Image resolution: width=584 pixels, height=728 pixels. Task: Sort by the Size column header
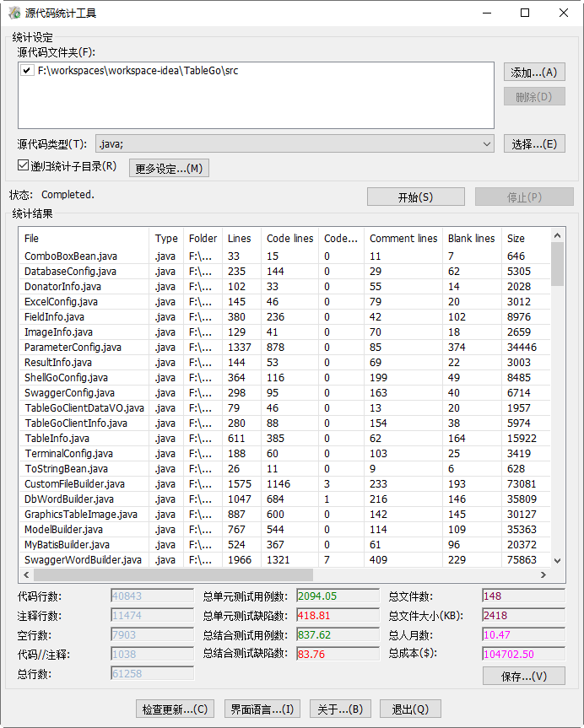pyautogui.click(x=526, y=238)
